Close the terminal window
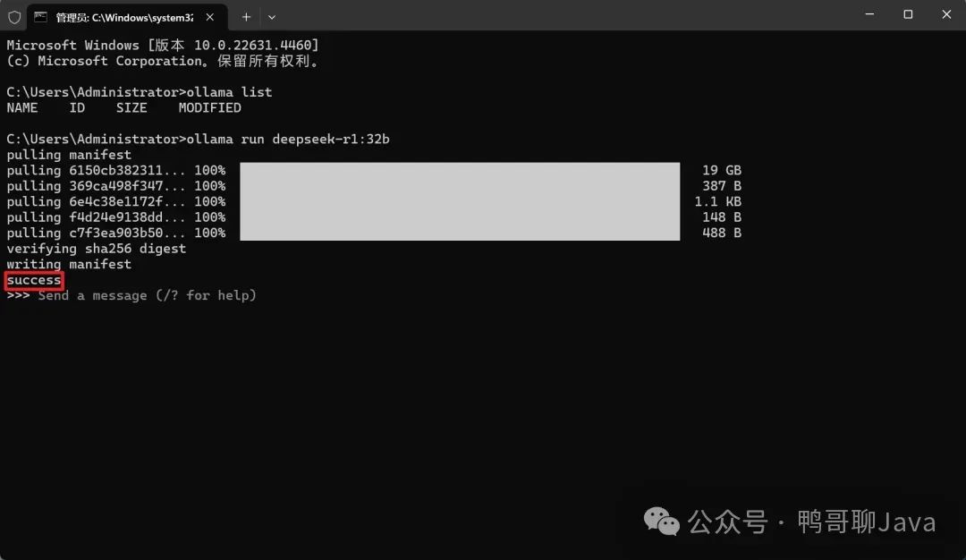 (x=946, y=14)
